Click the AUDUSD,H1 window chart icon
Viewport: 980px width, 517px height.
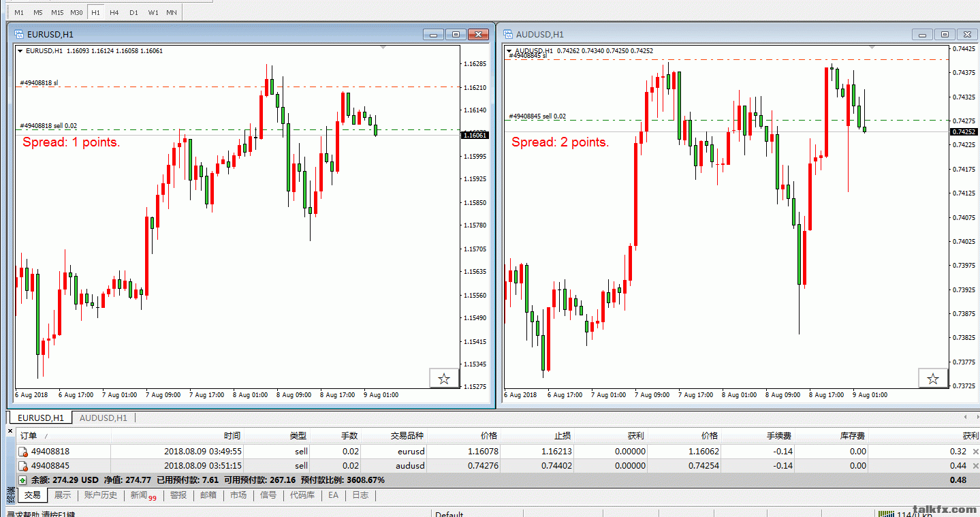coord(507,34)
